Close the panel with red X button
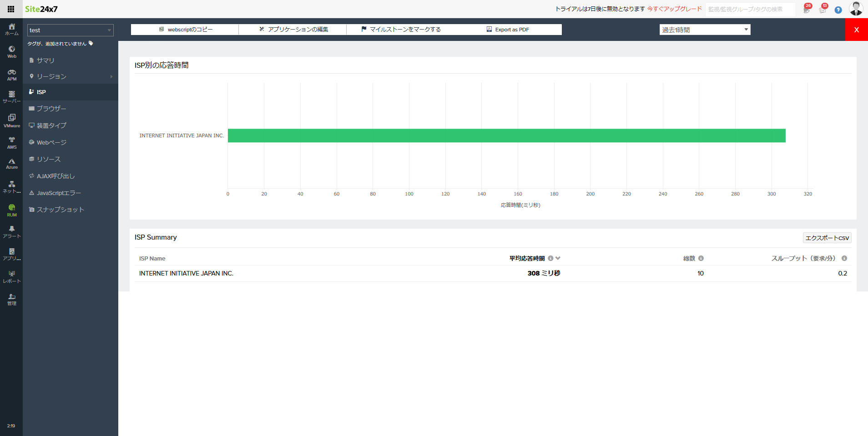This screenshot has width=868, height=436. 857,30
